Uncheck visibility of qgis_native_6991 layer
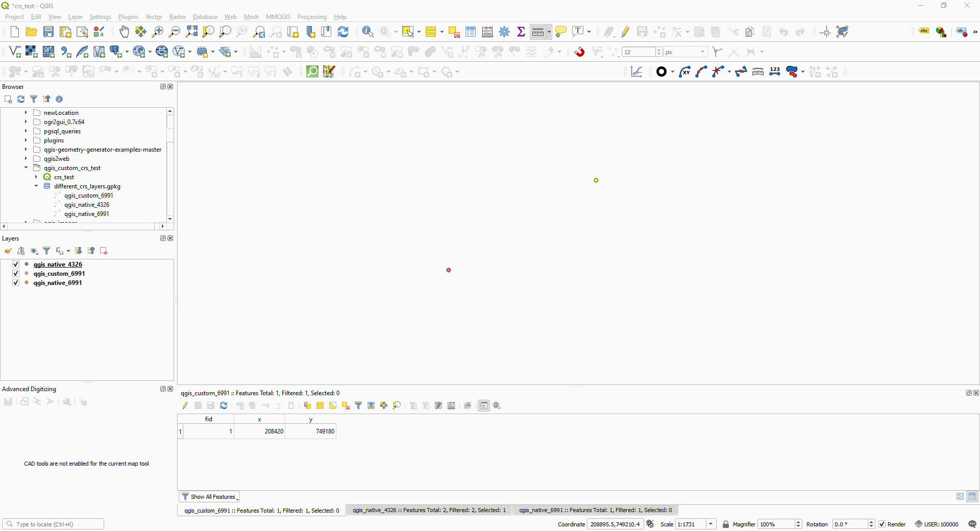Image resolution: width=980 pixels, height=531 pixels. coord(16,283)
